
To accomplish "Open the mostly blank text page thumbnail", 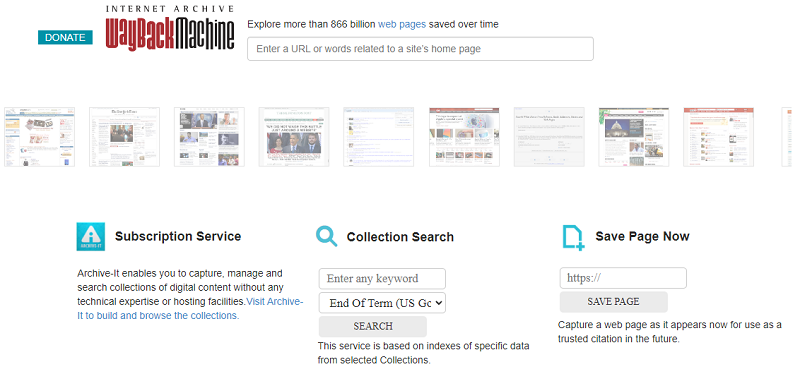I will click(549, 137).
